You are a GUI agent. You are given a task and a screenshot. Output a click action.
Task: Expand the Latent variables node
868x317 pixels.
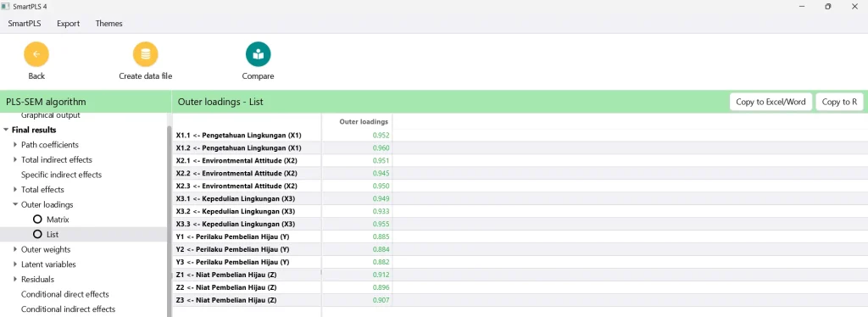tap(15, 264)
